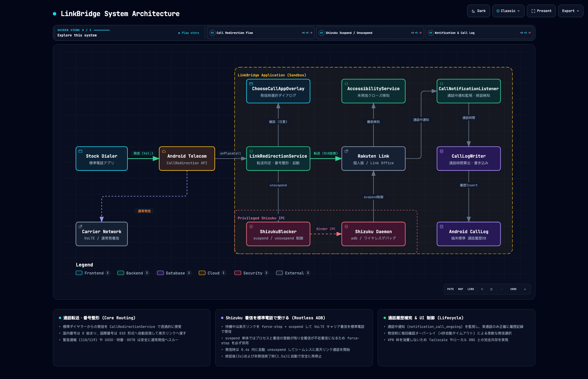Select the LinkRedirectionService node
Screen dimensions: 588x379
[278, 158]
